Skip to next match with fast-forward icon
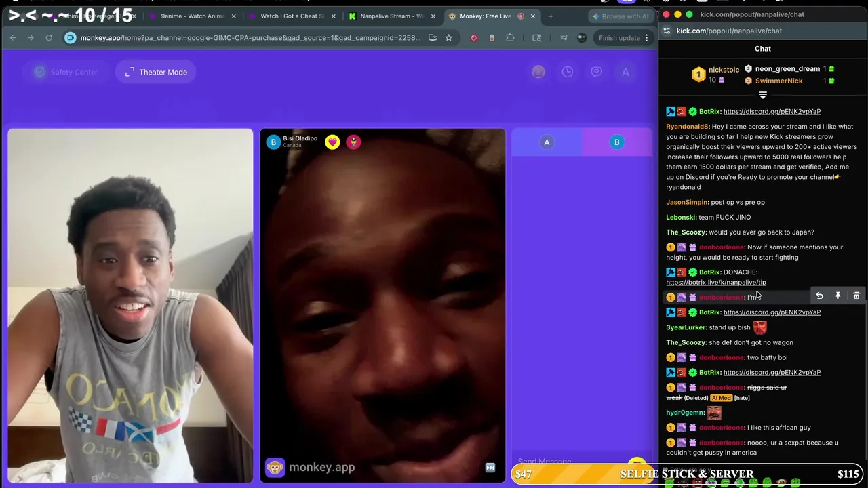The width and height of the screenshot is (868, 488). pos(490,467)
